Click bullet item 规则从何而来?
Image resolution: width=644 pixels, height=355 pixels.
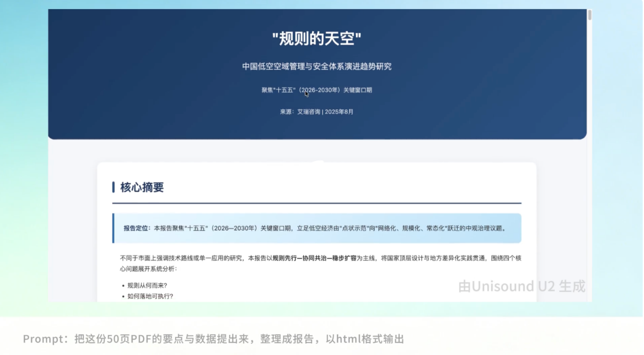point(147,285)
